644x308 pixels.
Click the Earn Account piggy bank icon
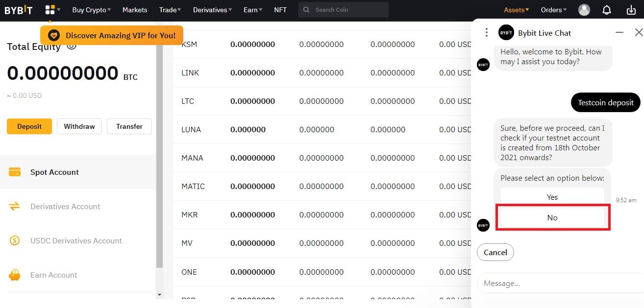point(15,275)
